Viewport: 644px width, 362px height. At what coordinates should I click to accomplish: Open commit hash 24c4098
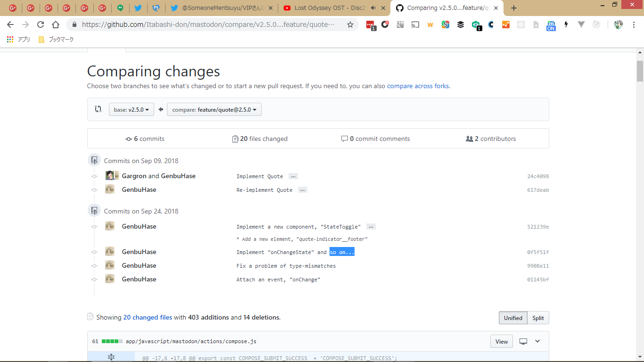tap(537, 176)
